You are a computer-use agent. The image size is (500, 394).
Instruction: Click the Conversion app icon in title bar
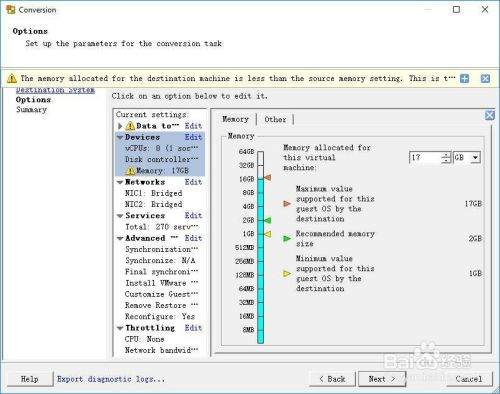click(10, 10)
